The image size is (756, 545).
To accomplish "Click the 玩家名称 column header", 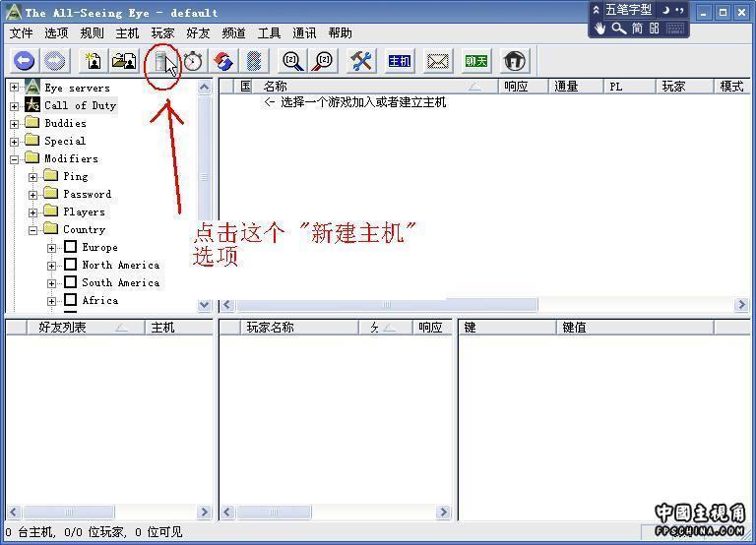I will click(299, 328).
